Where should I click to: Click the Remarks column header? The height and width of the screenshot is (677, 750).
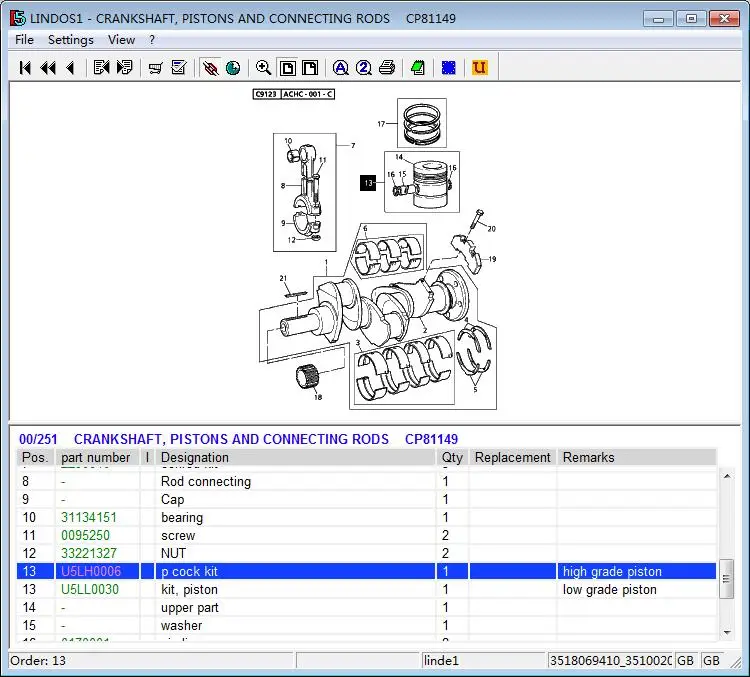click(x=637, y=457)
